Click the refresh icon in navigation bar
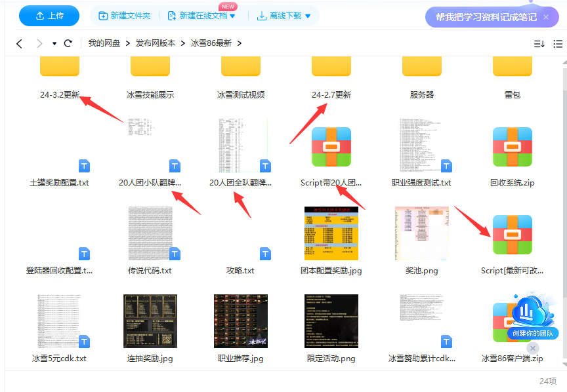 tap(68, 43)
